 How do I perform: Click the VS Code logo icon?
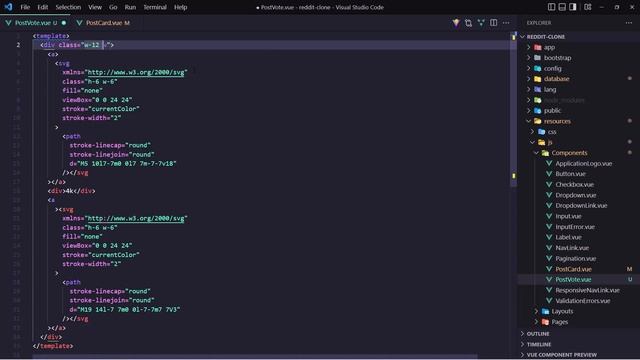8,7
